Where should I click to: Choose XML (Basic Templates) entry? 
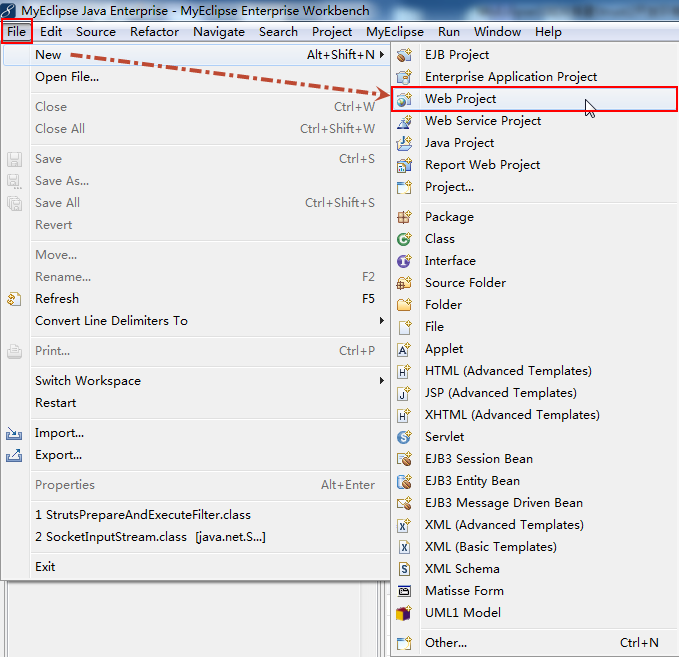click(534, 547)
